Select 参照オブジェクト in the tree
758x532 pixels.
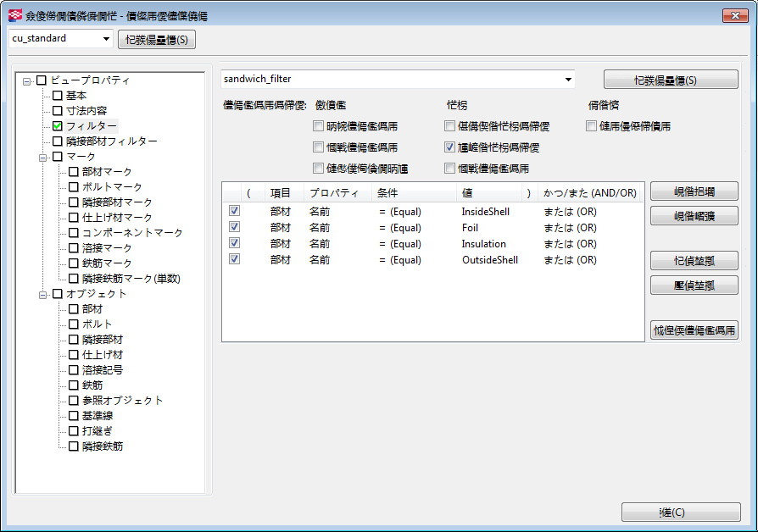click(122, 401)
